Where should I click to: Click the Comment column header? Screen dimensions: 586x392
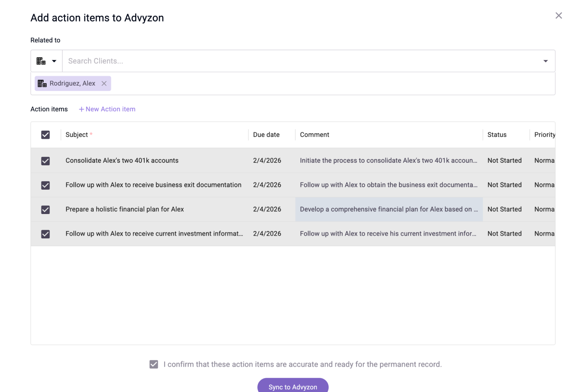click(x=389, y=135)
